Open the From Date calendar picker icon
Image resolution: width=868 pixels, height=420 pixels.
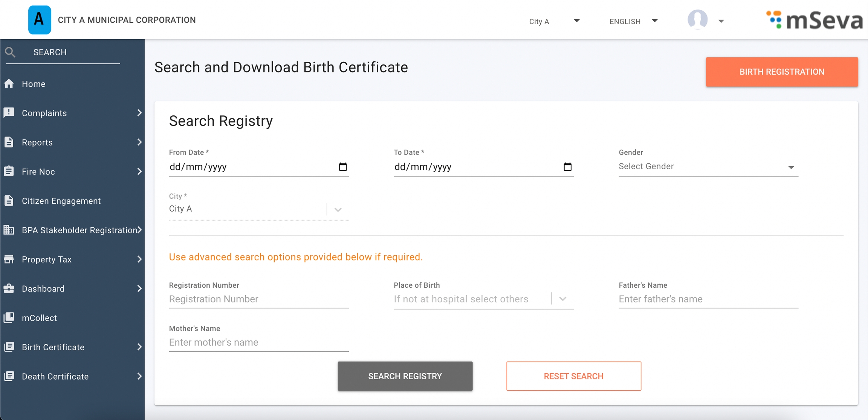pos(342,167)
